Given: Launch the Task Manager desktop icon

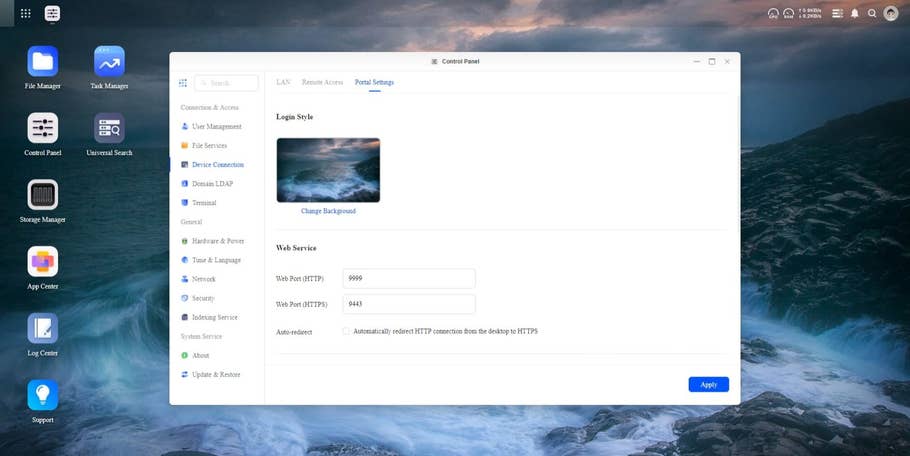Looking at the screenshot, I should coord(109,62).
